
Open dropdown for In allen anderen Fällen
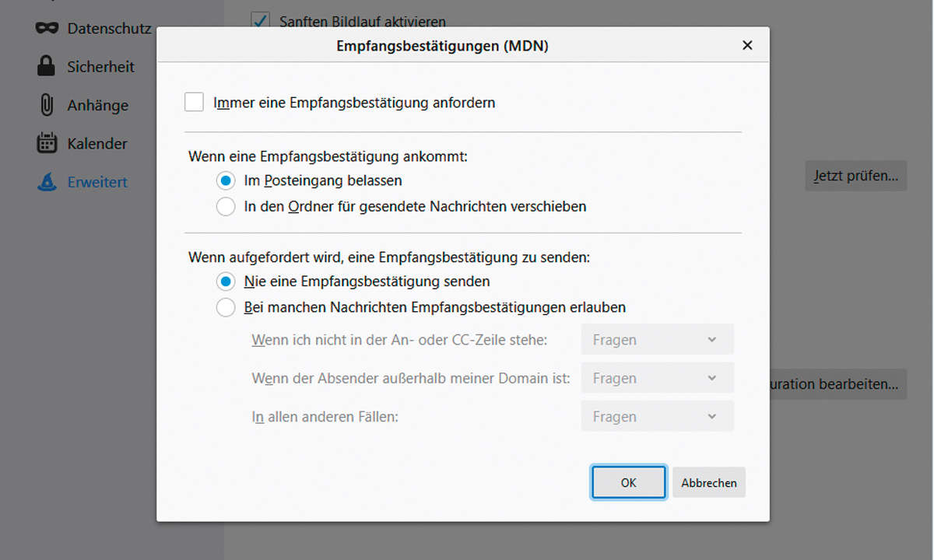657,416
